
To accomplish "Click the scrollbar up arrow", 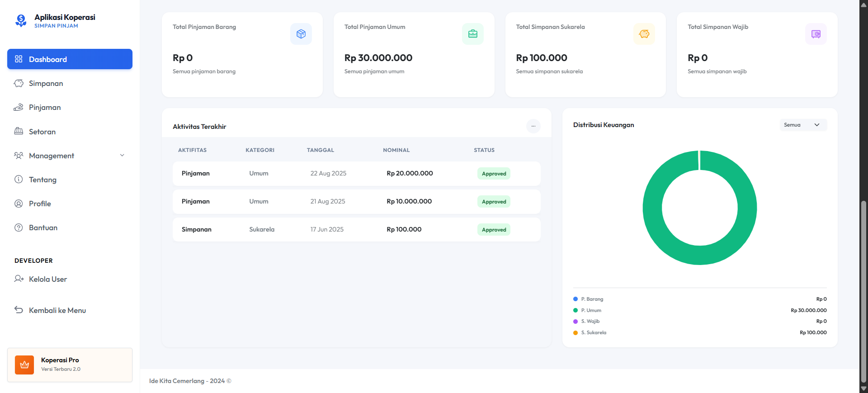I will tap(863, 5).
